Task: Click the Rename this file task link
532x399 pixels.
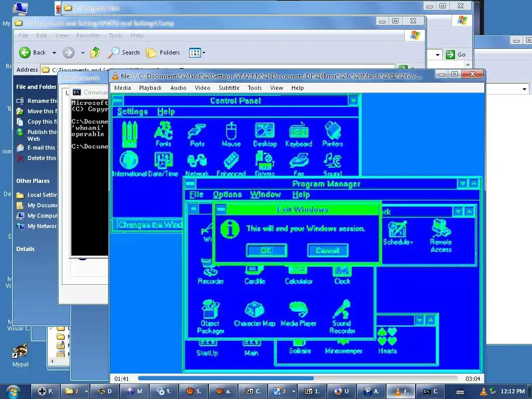Action: click(37, 101)
